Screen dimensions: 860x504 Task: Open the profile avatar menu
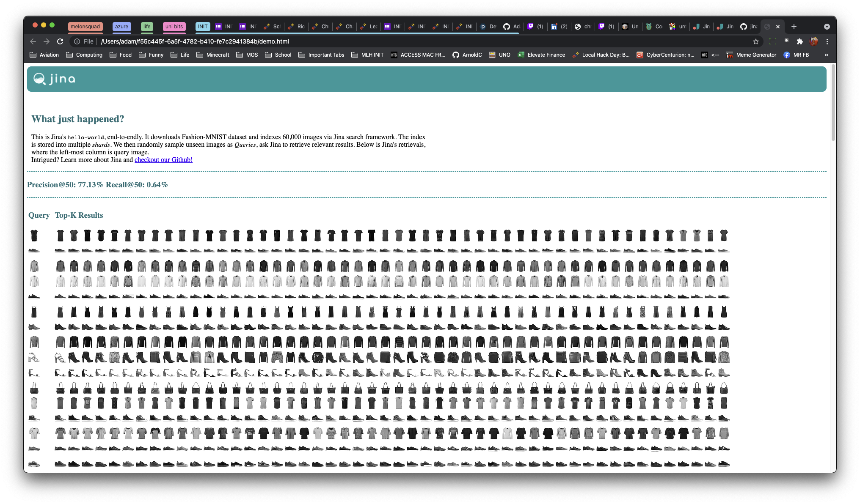(813, 41)
